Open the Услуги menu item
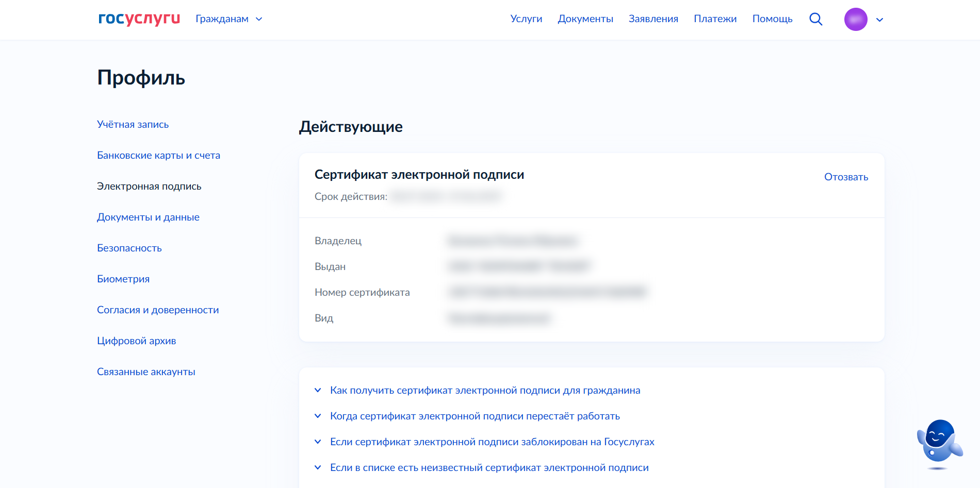The image size is (980, 488). pos(526,19)
